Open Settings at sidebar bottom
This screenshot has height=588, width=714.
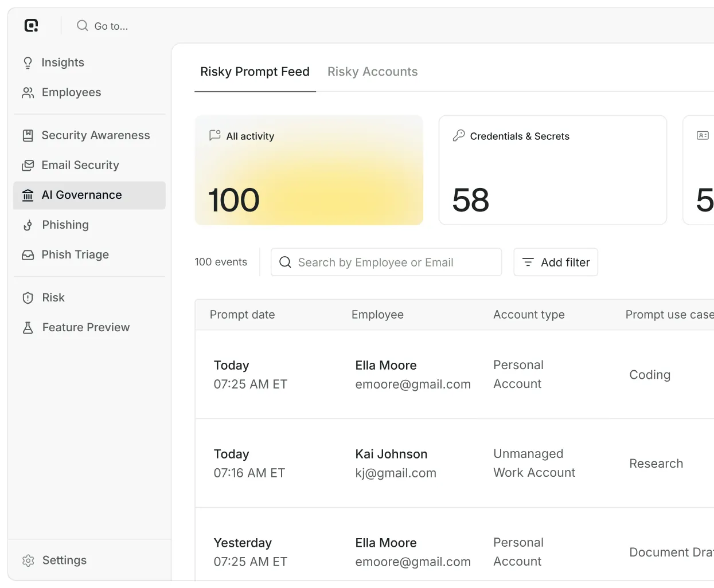(x=89, y=560)
